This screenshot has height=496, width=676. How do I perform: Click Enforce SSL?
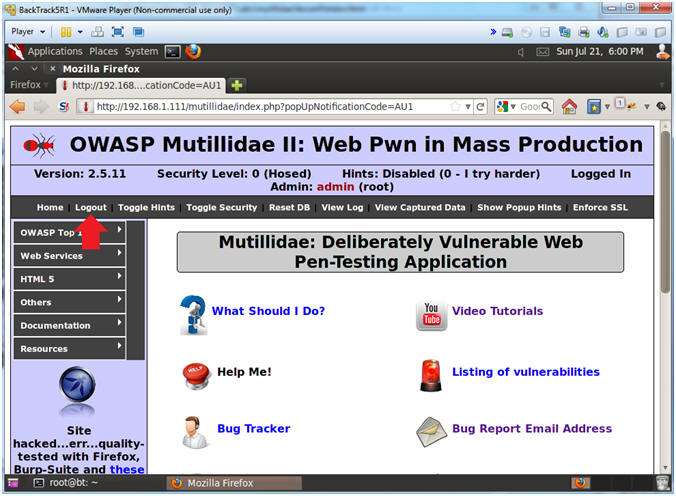[600, 207]
